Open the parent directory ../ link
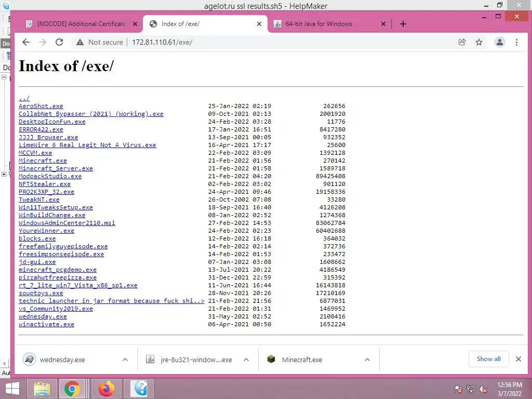This screenshot has width=532, height=399. [x=24, y=98]
